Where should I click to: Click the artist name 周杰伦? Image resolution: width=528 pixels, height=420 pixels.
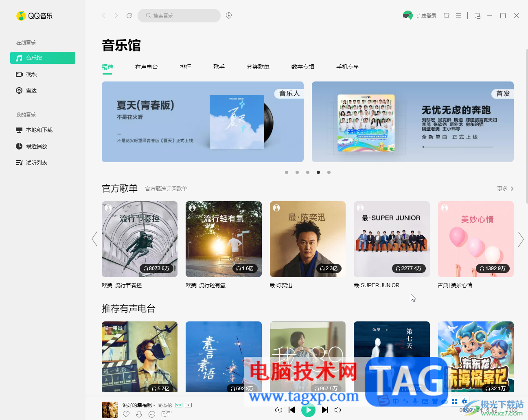tap(165, 405)
